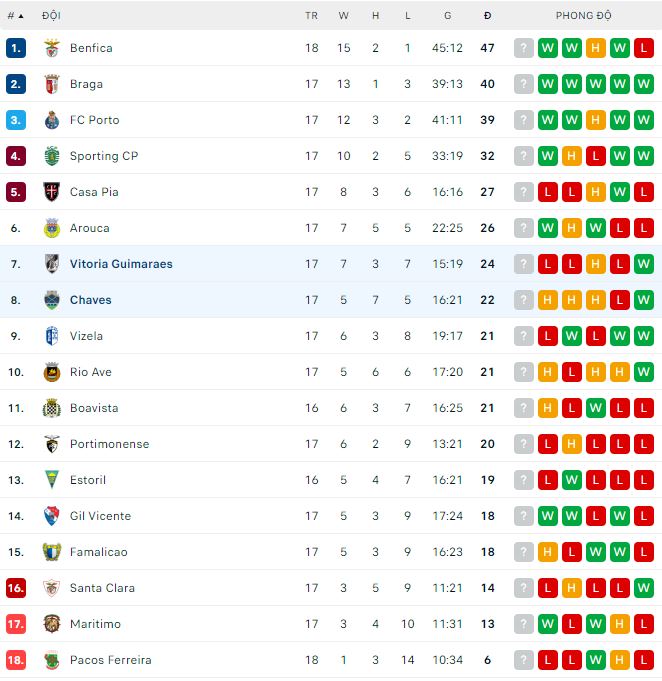Click the position 16 badge for Santa Clara

[x=15, y=588]
